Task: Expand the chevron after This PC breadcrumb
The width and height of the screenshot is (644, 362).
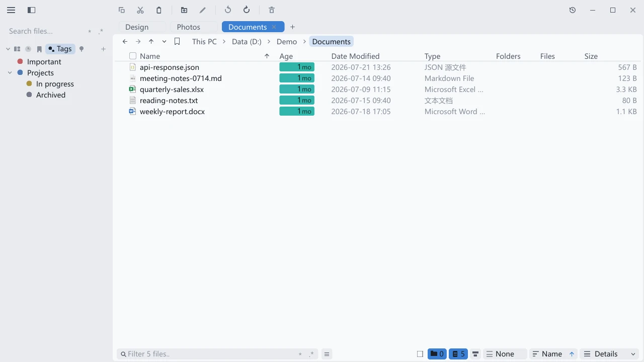Action: click(x=224, y=42)
